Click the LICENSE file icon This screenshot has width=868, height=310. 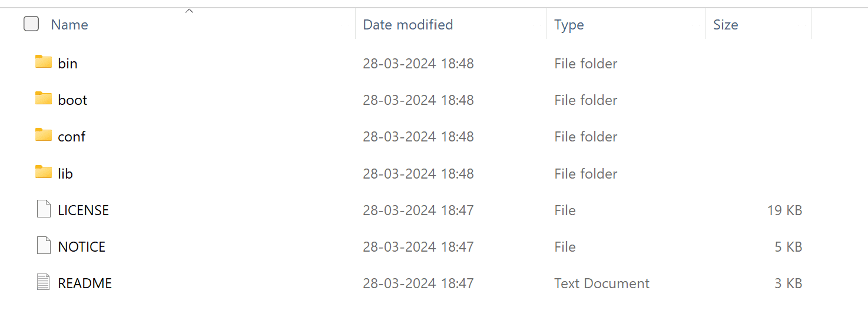point(44,209)
